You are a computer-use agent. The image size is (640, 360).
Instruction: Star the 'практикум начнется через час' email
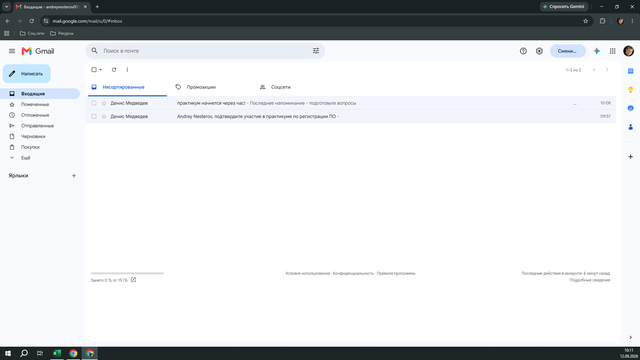[x=104, y=103]
